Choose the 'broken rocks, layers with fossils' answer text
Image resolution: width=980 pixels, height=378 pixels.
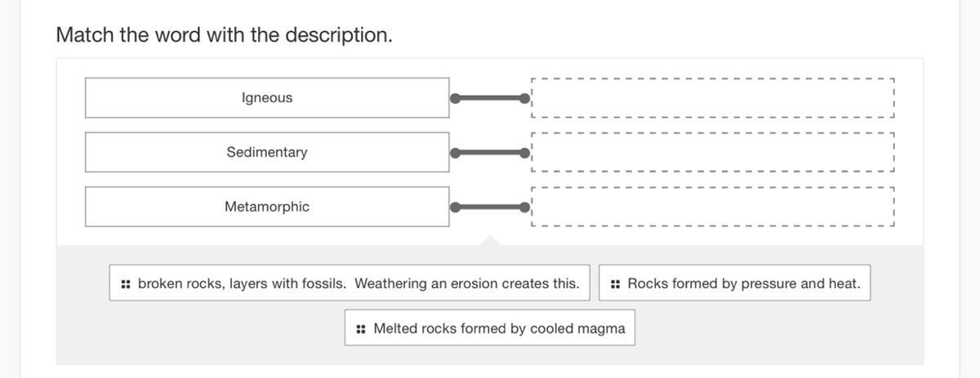(359, 284)
